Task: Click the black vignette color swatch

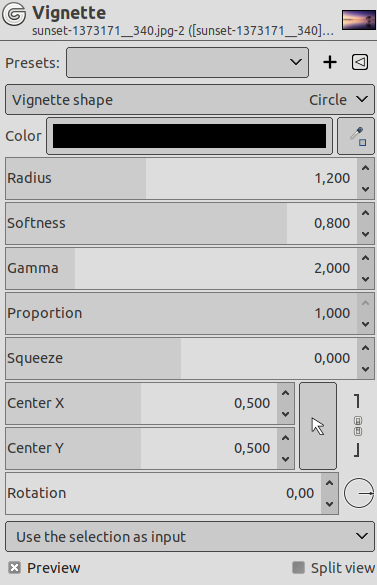Action: 189,136
